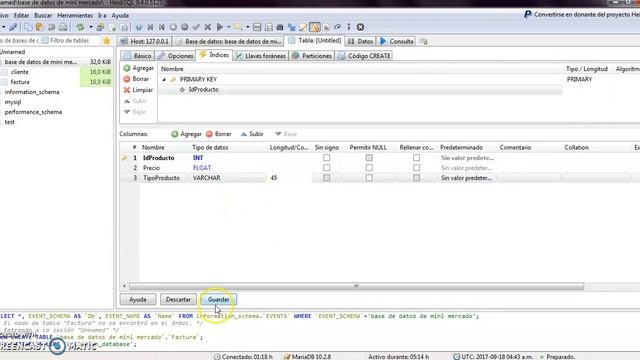Click the green Agregar index icon
The width and height of the screenshot is (640, 360).
pos(127,68)
